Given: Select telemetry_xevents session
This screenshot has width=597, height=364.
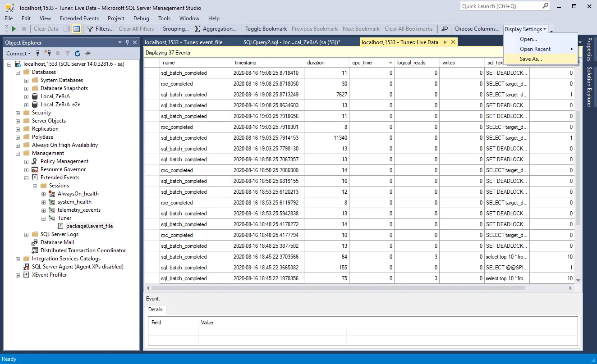Looking at the screenshot, I should coord(79,210).
